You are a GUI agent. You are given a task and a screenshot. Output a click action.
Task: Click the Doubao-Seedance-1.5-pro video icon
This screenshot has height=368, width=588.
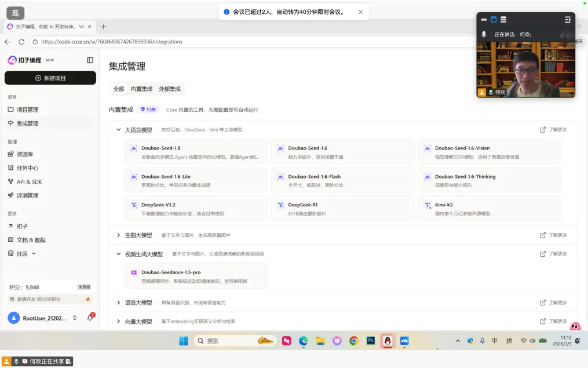tap(133, 272)
